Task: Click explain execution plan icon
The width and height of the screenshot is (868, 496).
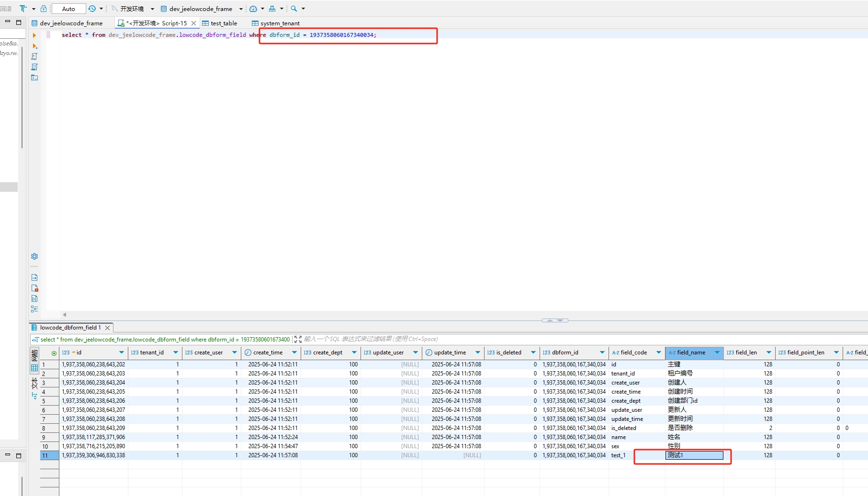Action: click(x=34, y=67)
